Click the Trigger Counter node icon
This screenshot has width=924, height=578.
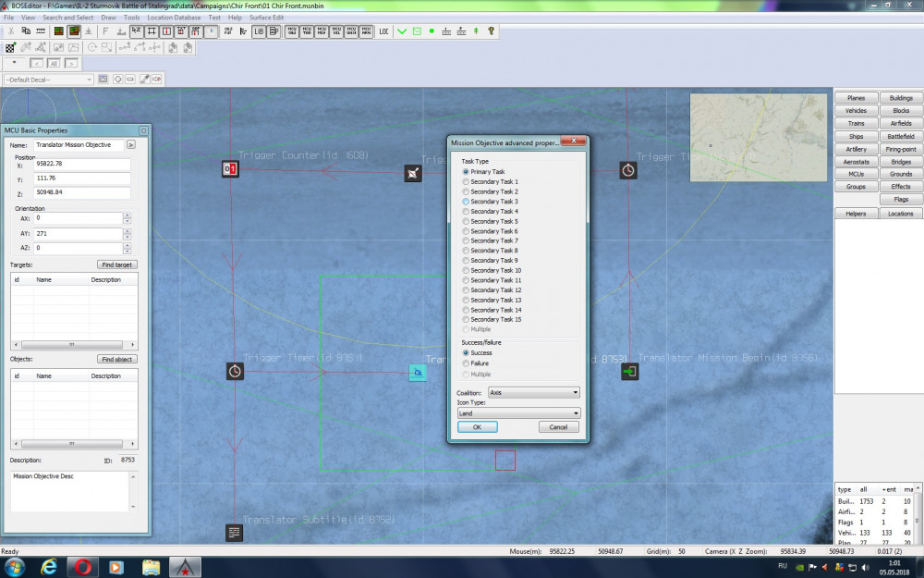pos(231,168)
